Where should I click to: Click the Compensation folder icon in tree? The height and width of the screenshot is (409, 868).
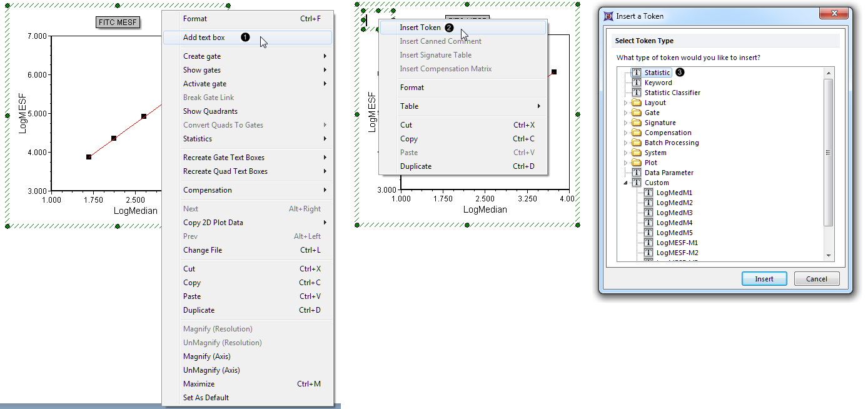(x=637, y=133)
